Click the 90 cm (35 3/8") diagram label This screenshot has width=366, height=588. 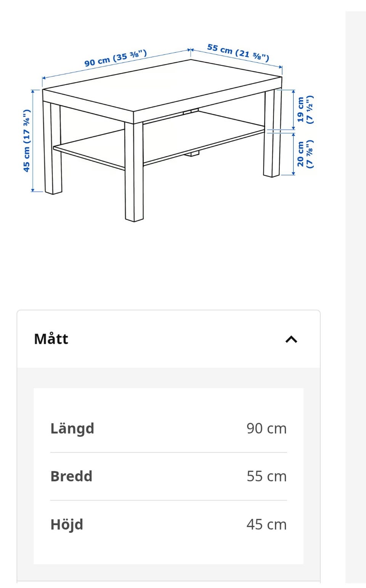tap(116, 58)
